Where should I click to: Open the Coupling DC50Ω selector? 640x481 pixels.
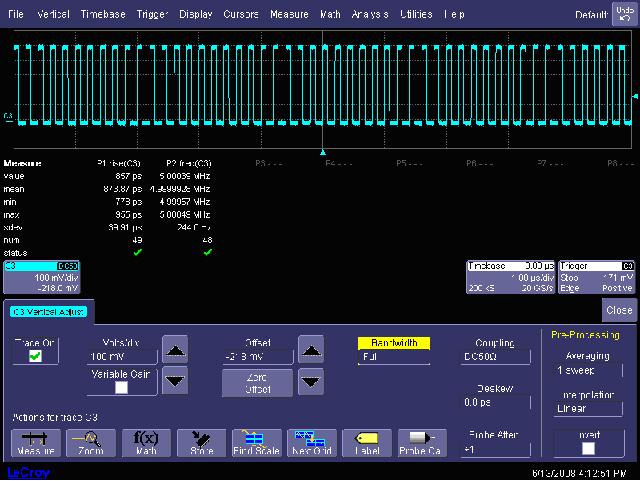coord(495,356)
